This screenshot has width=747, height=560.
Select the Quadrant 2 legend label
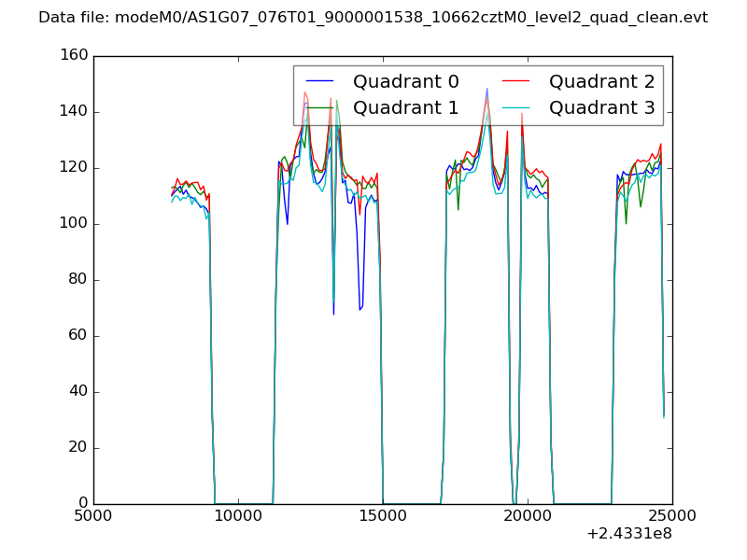tap(601, 81)
